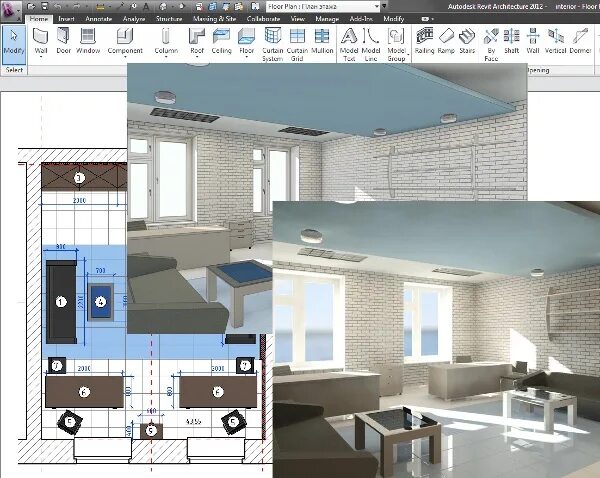Select furniture tag 3 wardrobe on plan
The height and width of the screenshot is (478, 600).
[x=79, y=178]
